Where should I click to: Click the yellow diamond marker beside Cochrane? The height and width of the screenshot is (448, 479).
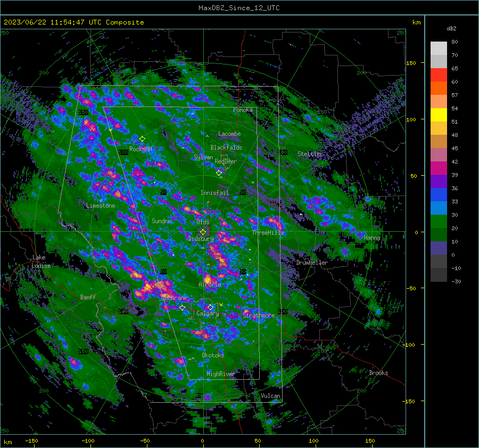pos(182,307)
